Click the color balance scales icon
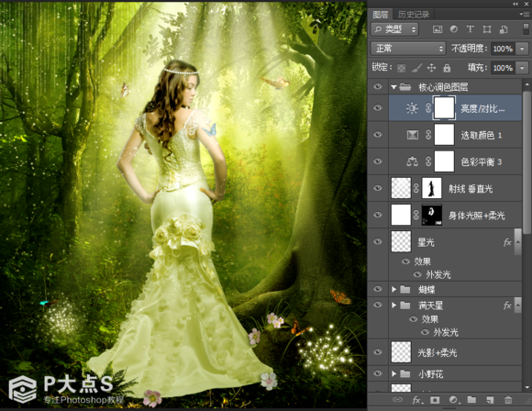This screenshot has width=532, height=411. click(412, 161)
